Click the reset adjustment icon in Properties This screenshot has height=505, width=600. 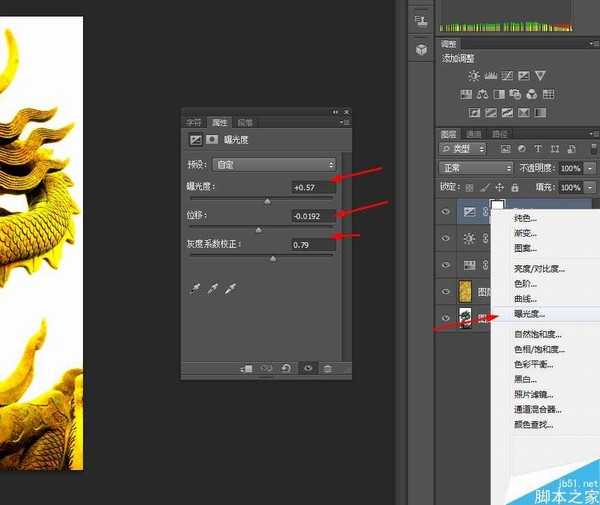(287, 368)
